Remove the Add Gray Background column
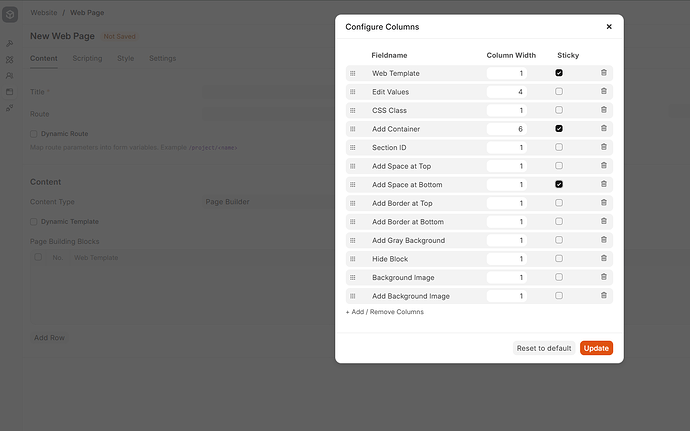The image size is (690, 431). tap(604, 239)
